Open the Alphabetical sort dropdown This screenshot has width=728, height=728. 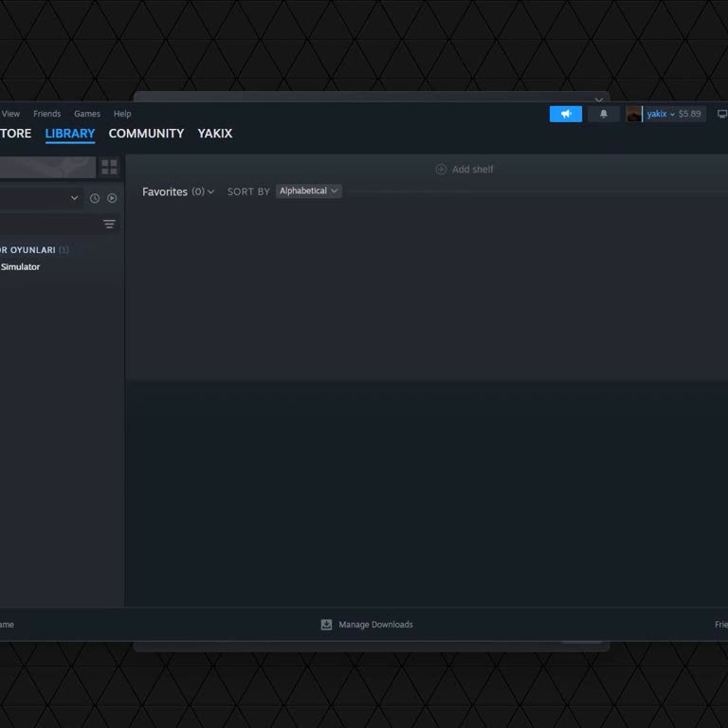(x=309, y=191)
